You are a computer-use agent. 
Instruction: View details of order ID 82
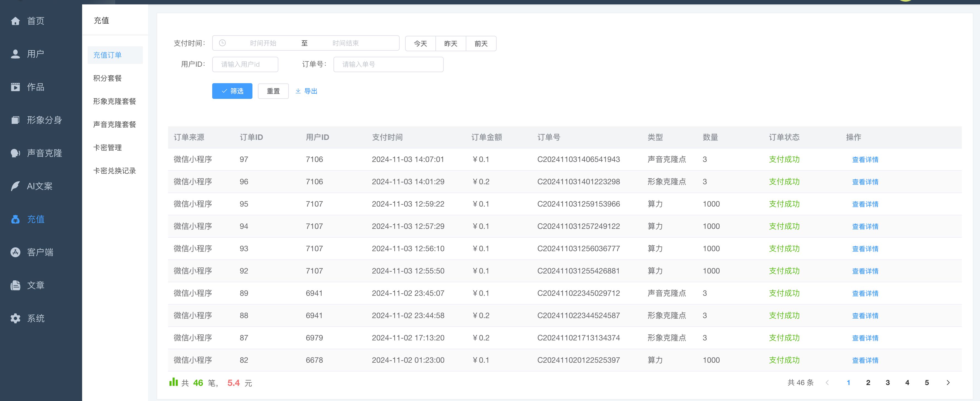865,360
